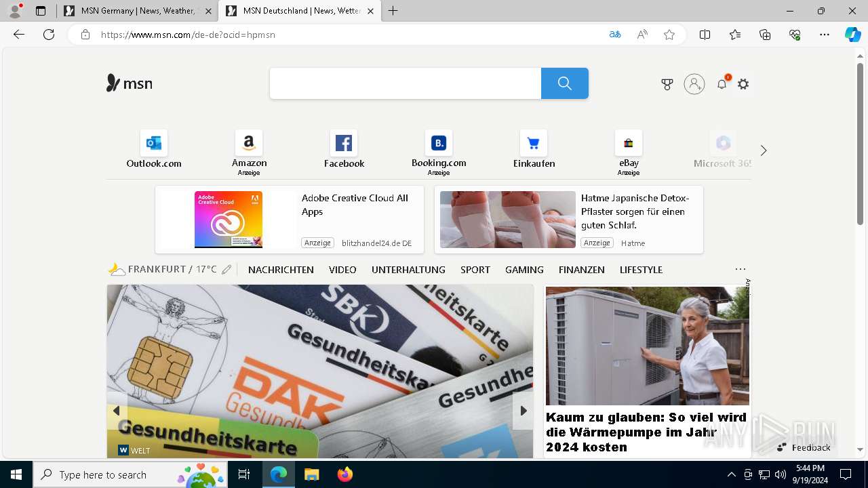Toggle split screen view
The width and height of the screenshot is (868, 488).
(x=705, y=35)
